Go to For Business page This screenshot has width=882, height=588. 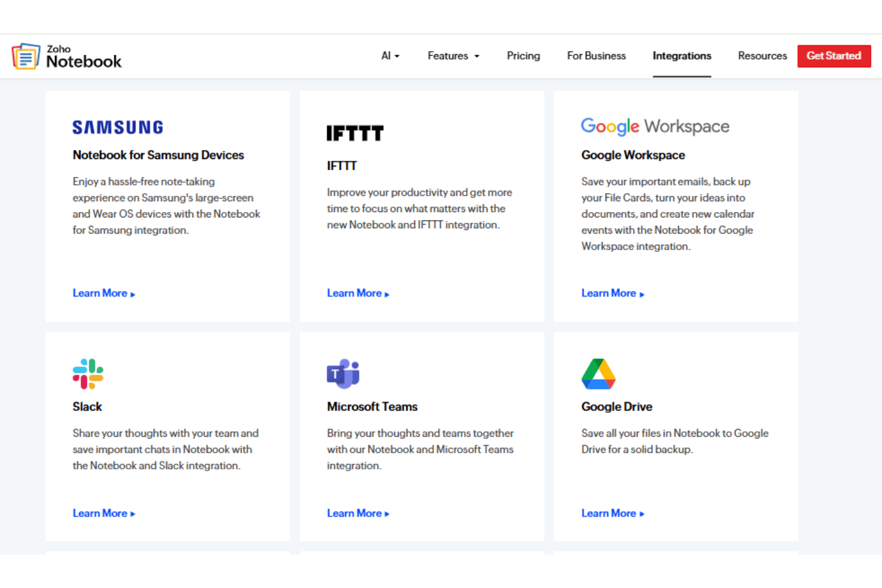596,55
